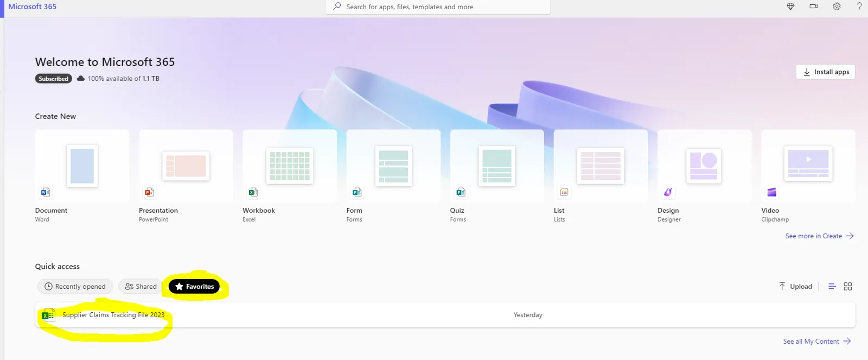Select the Favorites filter
Screen dimensions: 868x360
[x=194, y=286]
